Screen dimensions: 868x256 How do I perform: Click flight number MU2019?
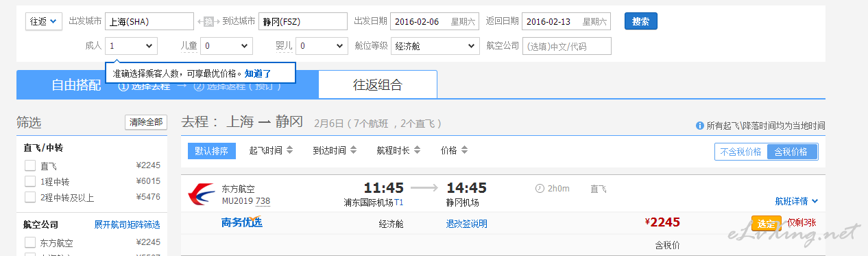point(237,201)
